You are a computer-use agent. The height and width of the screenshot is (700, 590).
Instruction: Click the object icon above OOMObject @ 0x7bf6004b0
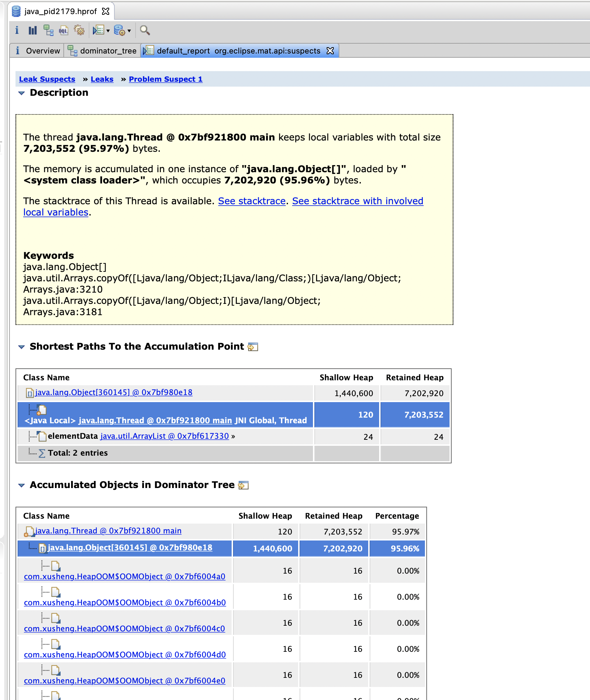(56, 592)
